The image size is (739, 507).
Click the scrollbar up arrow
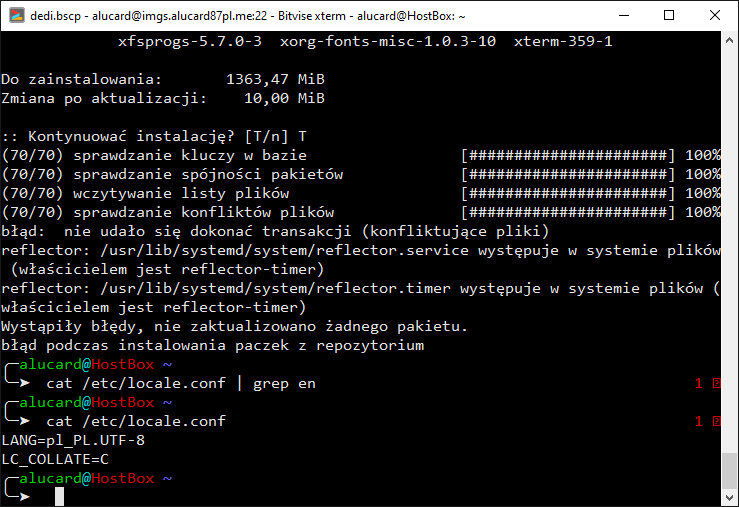(730, 40)
